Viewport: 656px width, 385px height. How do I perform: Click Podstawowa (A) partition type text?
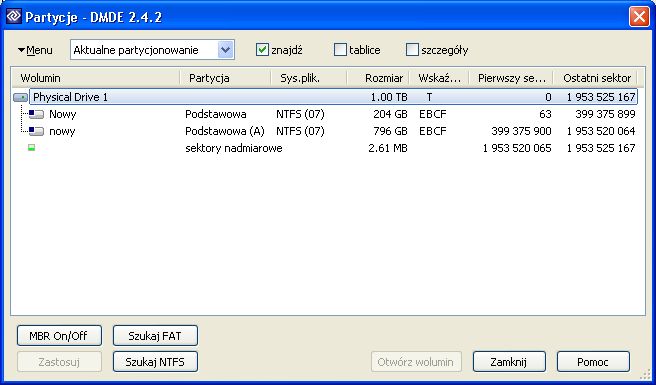pyautogui.click(x=225, y=131)
